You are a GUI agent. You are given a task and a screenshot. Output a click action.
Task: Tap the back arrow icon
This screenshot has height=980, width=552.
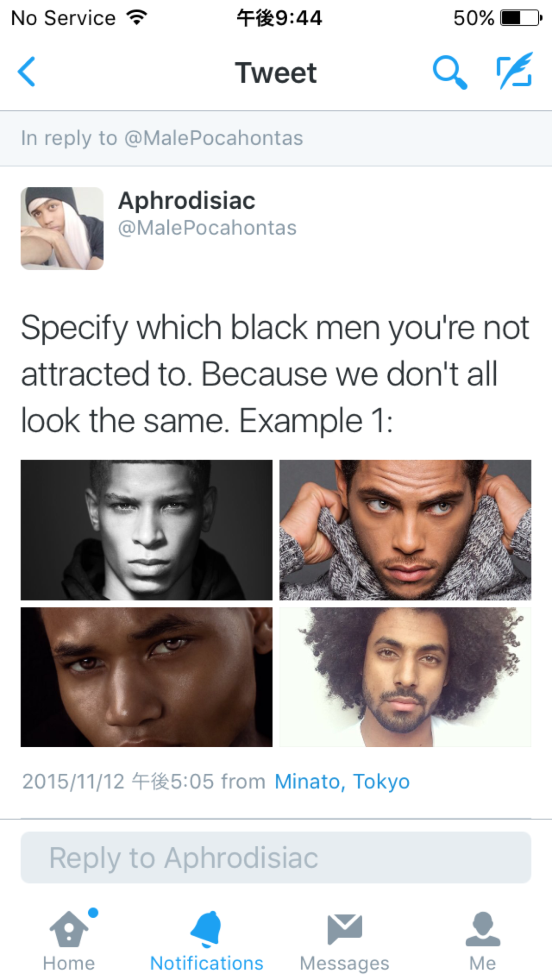(x=27, y=72)
